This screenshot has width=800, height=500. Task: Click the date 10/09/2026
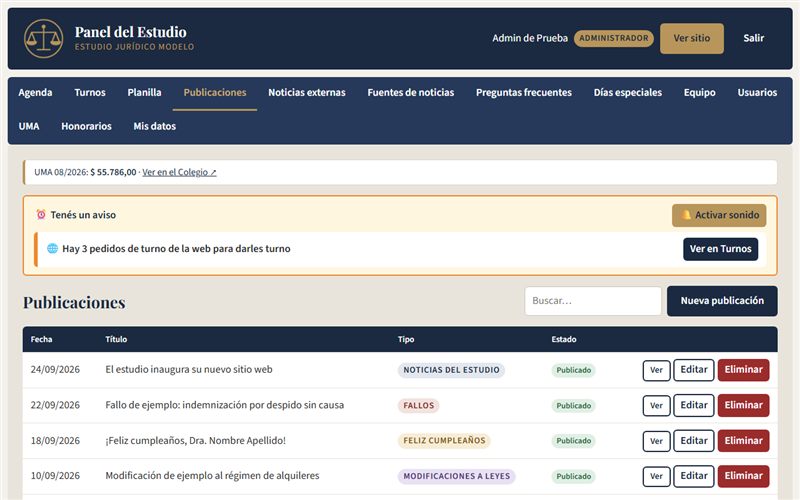click(x=55, y=476)
